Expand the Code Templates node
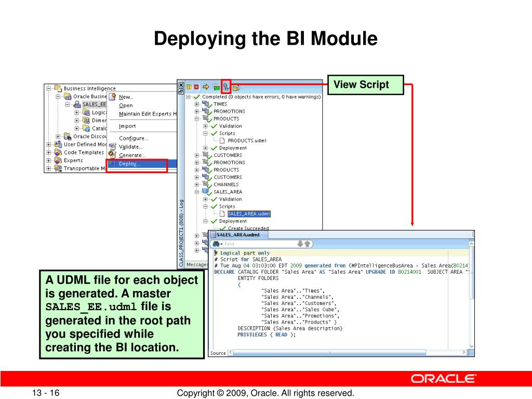The width and height of the screenshot is (532, 399). pyautogui.click(x=48, y=152)
